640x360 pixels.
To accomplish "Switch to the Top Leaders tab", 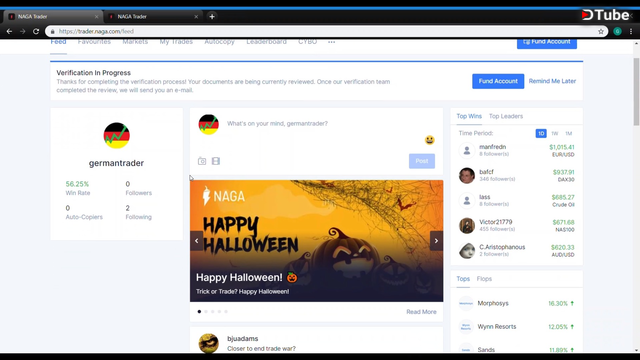I will [506, 116].
